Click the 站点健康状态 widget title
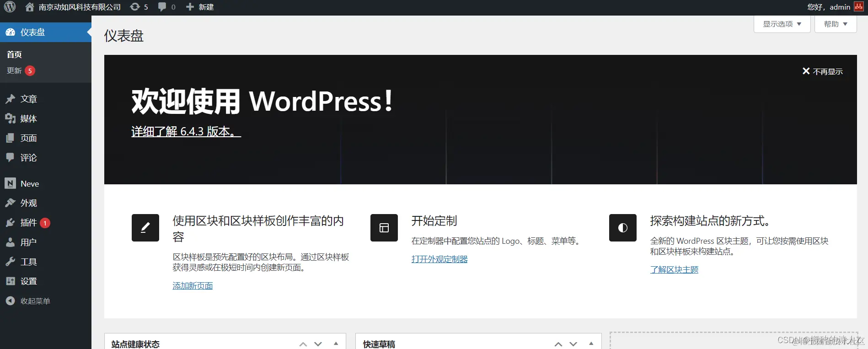This screenshot has width=868, height=349. click(x=135, y=344)
